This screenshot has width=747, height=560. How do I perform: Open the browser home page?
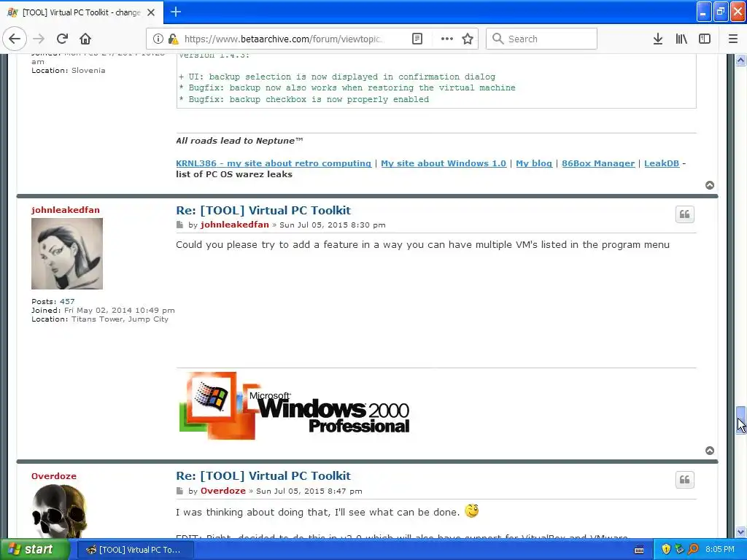[x=85, y=39]
